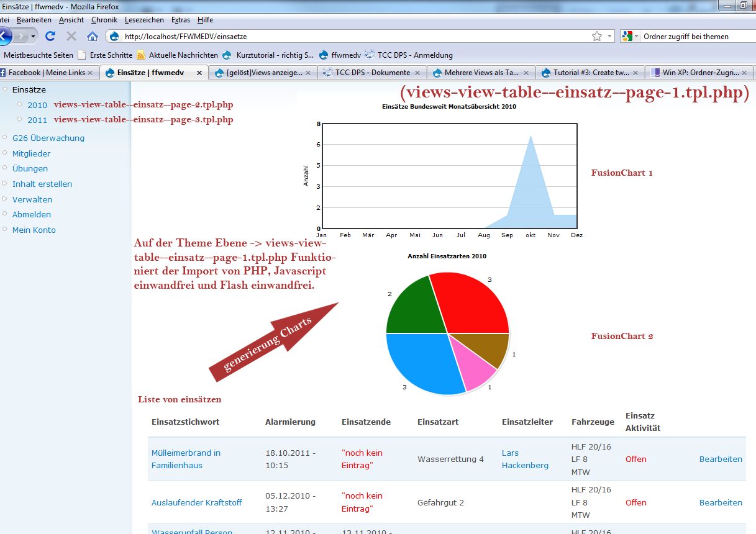This screenshot has height=534, width=756.
Task: Close the Facebook Meine Links tab
Action: click(x=90, y=73)
